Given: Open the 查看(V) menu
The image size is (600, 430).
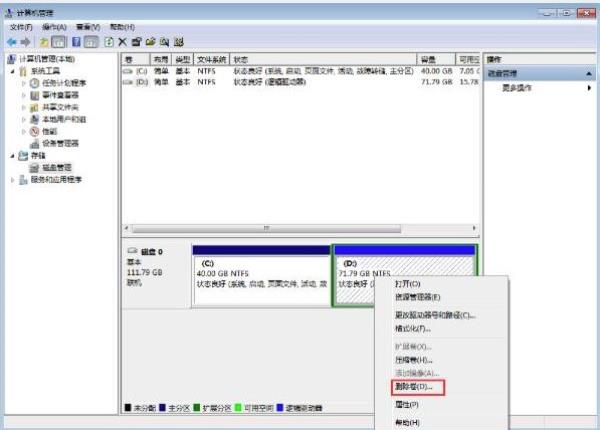Looking at the screenshot, I should pos(88,27).
